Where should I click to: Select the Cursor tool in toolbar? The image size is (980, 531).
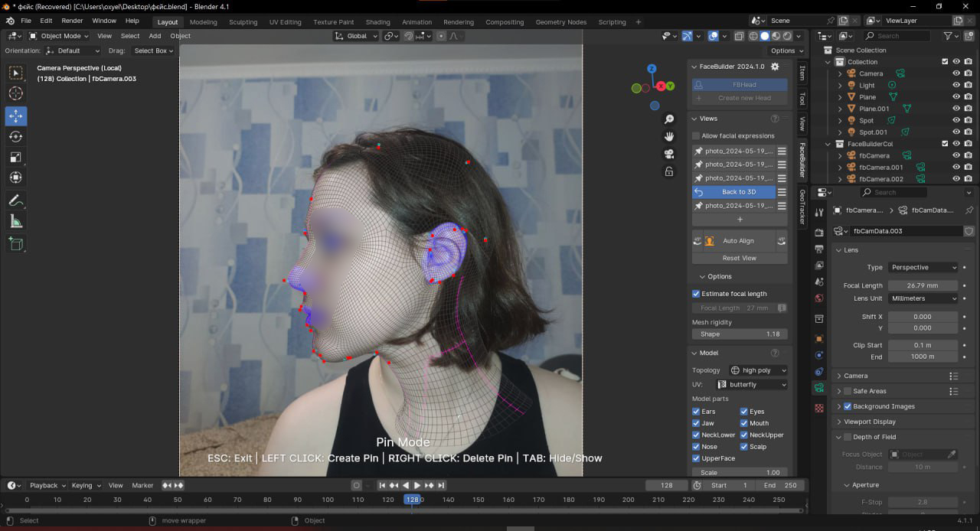click(16, 93)
